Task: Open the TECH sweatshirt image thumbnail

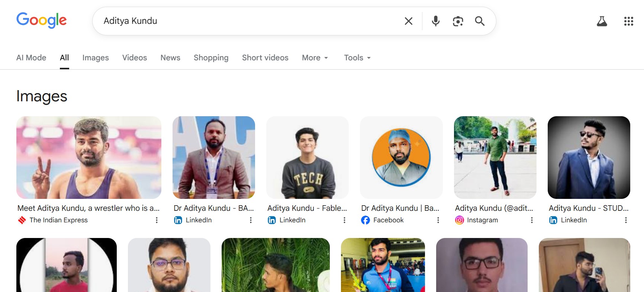Action: 307,158
